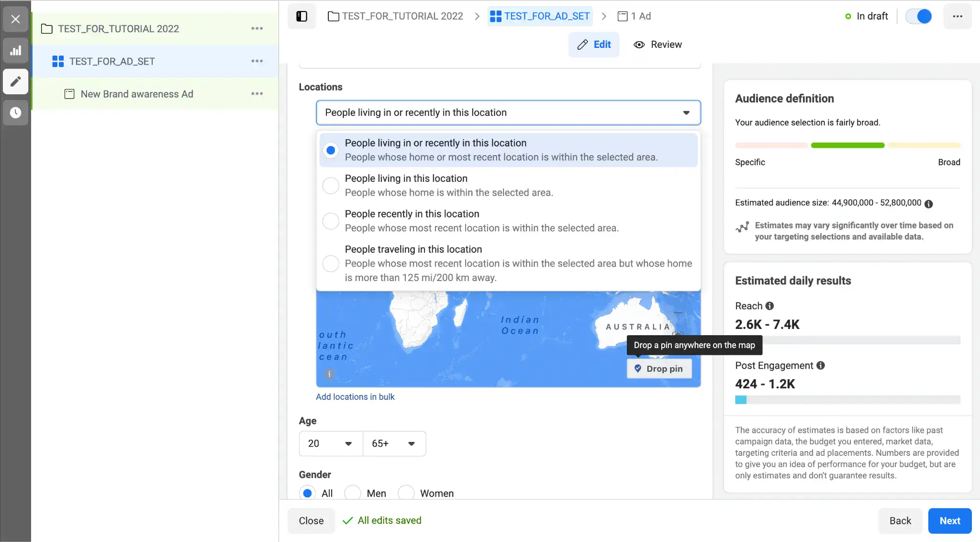Click the info icon beside estimated audience size
This screenshot has height=542, width=980.
click(929, 203)
